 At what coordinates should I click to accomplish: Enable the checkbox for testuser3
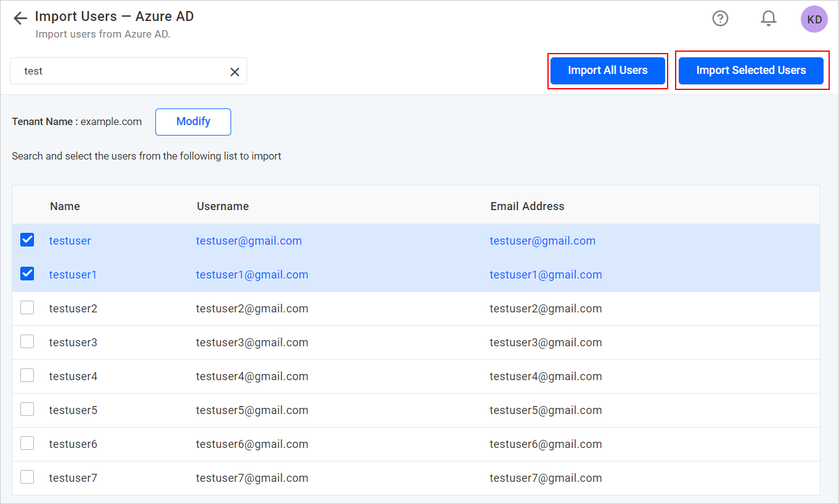pyautogui.click(x=27, y=341)
